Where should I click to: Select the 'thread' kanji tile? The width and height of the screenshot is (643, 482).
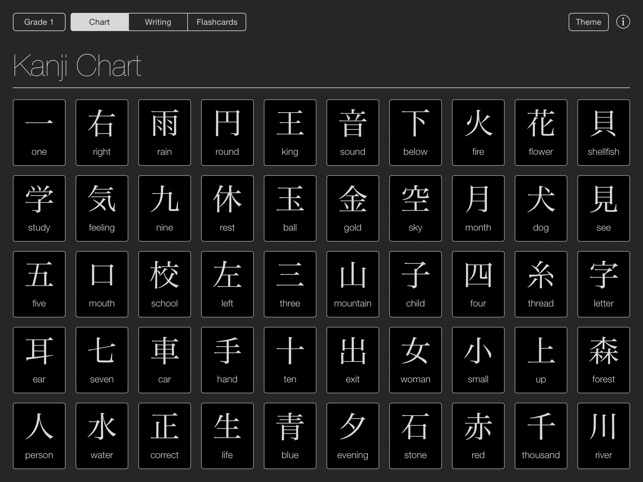541,284
